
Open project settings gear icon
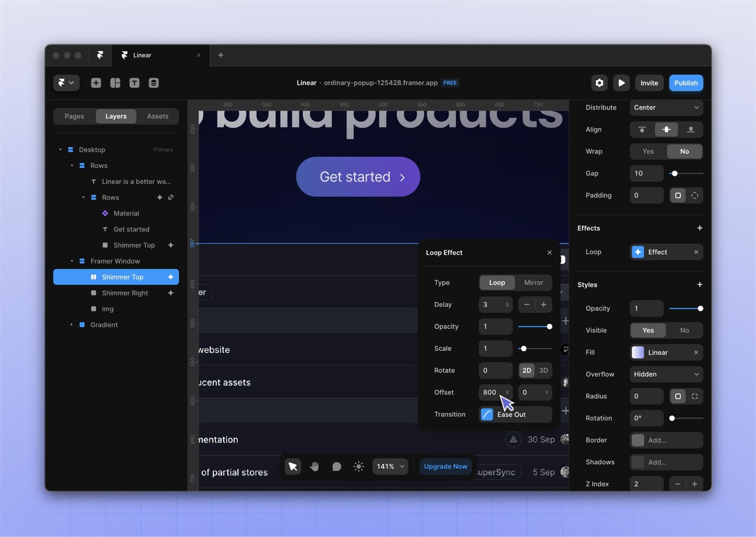(x=599, y=83)
